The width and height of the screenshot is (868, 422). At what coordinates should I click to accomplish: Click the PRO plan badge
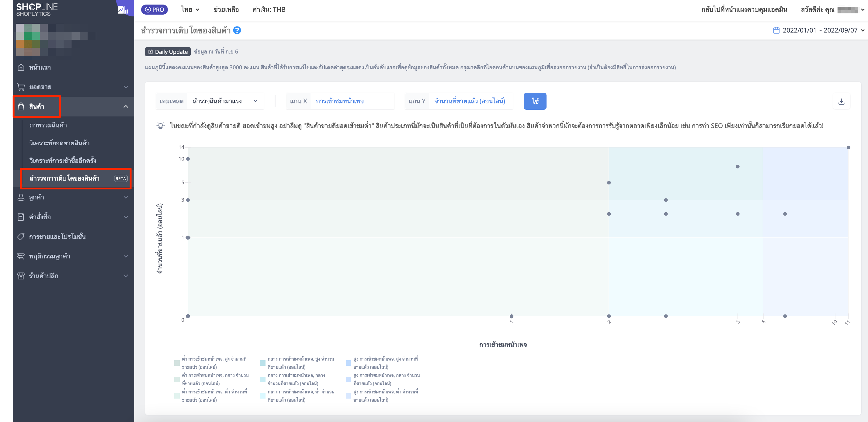pyautogui.click(x=154, y=10)
